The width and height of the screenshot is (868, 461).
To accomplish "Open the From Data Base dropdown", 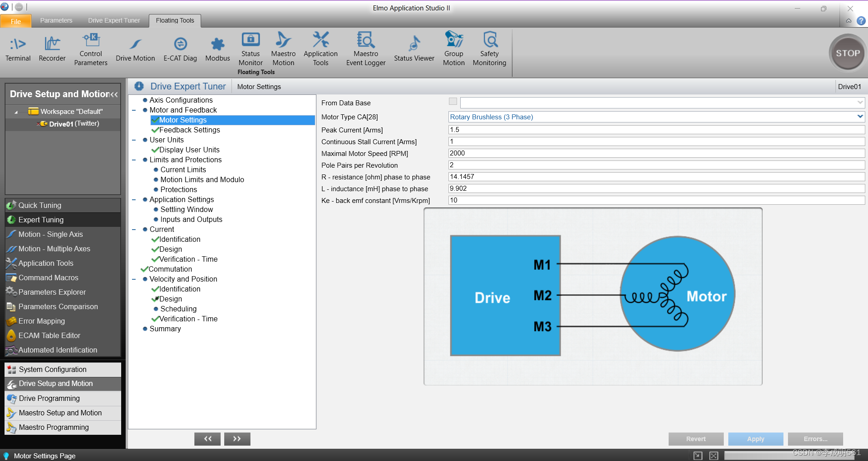I will tap(860, 103).
